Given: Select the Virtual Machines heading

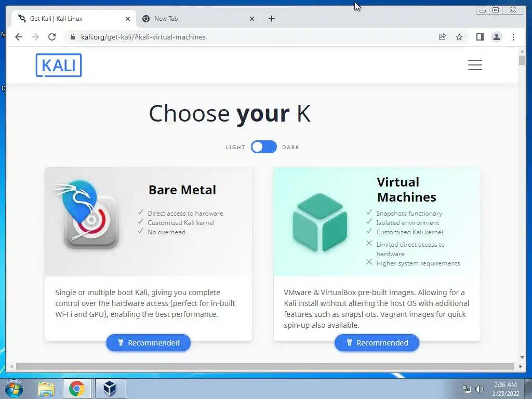Looking at the screenshot, I should point(406,190).
